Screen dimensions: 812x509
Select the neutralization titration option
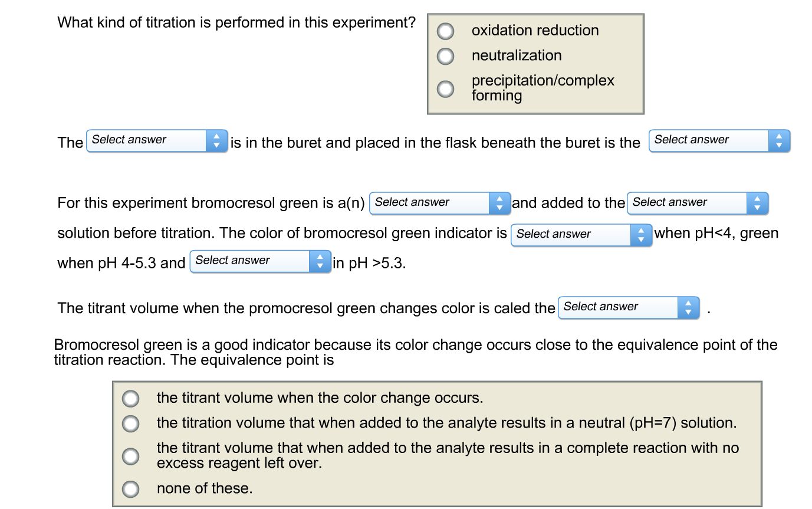[445, 56]
